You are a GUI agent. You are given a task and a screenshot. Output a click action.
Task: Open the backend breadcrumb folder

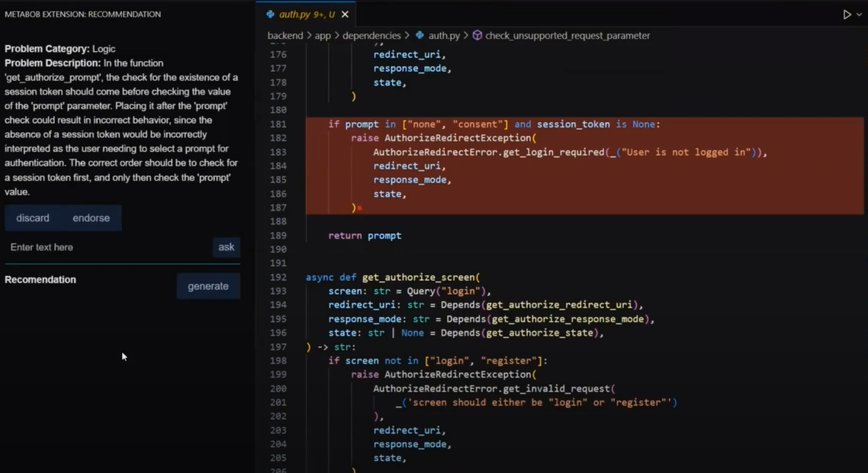(285, 35)
